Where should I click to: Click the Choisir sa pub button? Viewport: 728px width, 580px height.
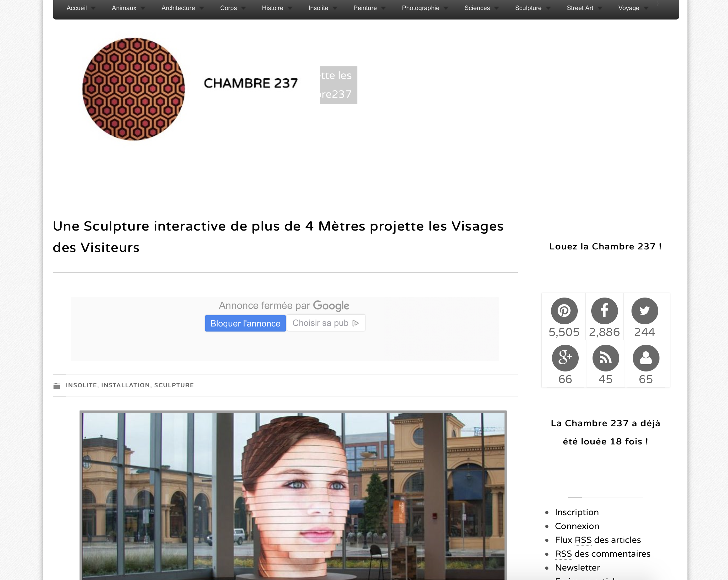[326, 323]
